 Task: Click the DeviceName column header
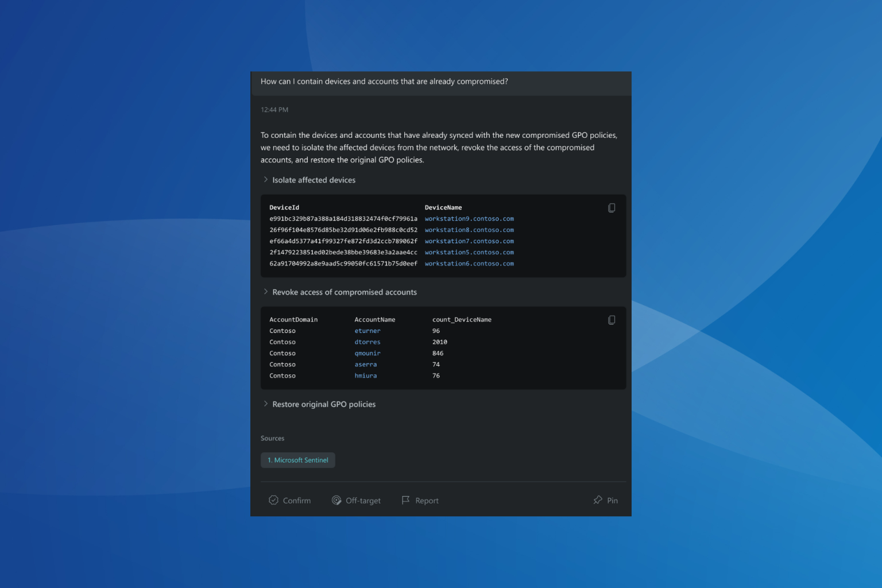[x=443, y=208]
